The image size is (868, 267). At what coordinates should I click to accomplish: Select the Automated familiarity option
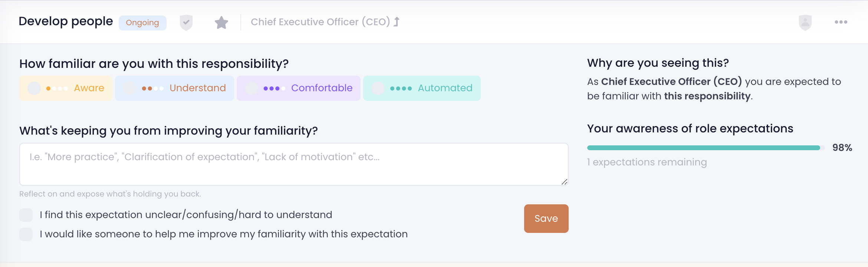pos(422,88)
